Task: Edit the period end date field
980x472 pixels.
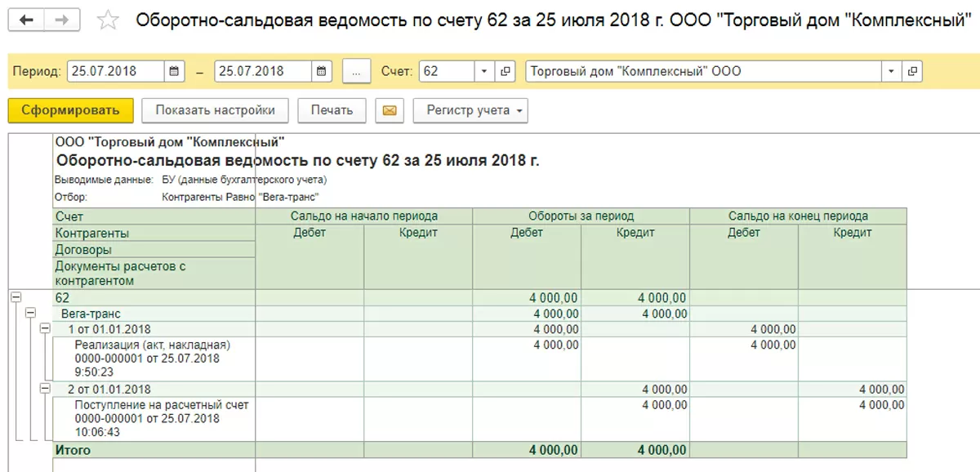Action: (264, 71)
